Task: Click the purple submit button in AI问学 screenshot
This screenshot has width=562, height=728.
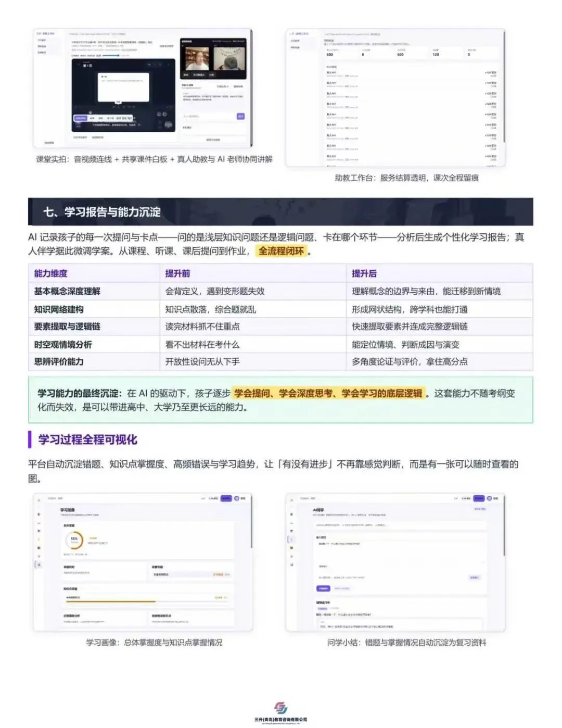Action: tap(323, 588)
